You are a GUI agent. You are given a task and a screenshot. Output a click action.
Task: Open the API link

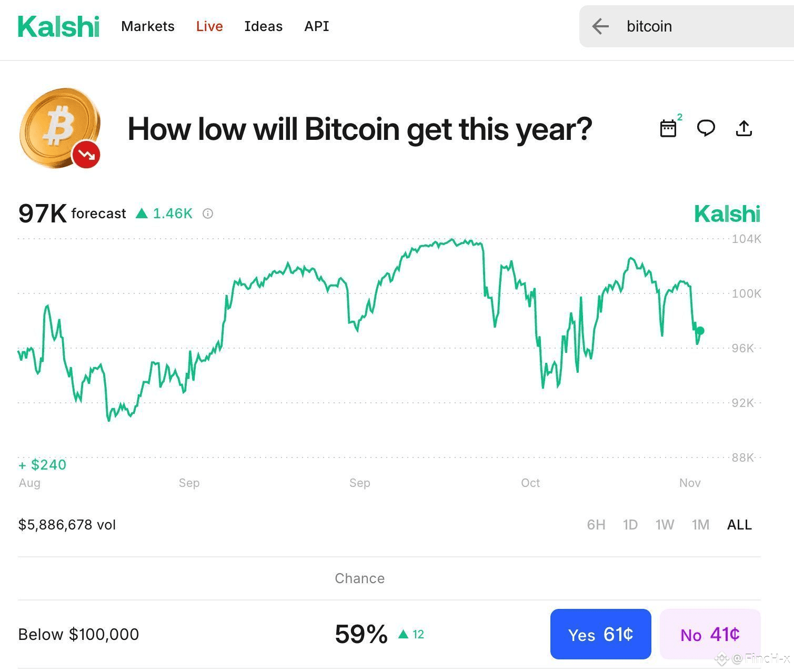[x=317, y=26]
